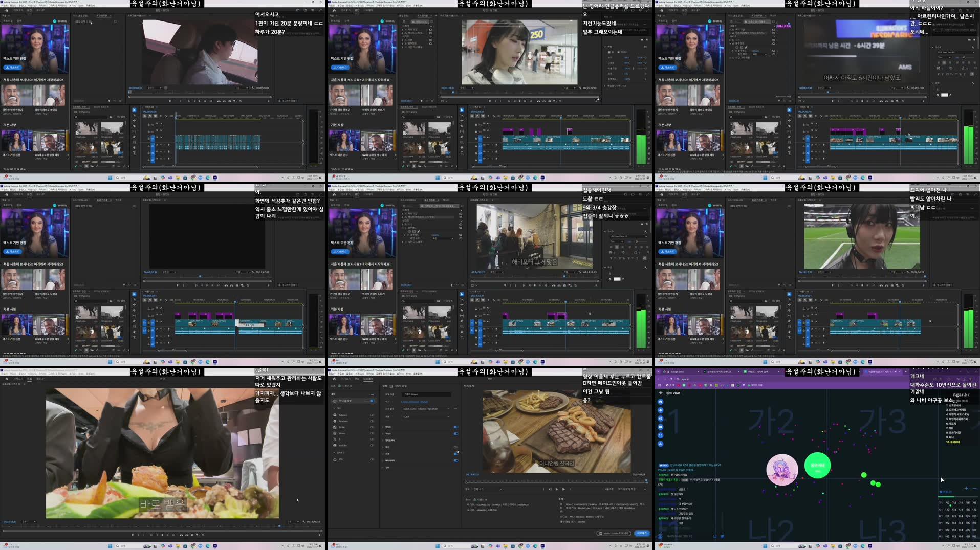Click scrubber bar under steak export preview

point(557,482)
